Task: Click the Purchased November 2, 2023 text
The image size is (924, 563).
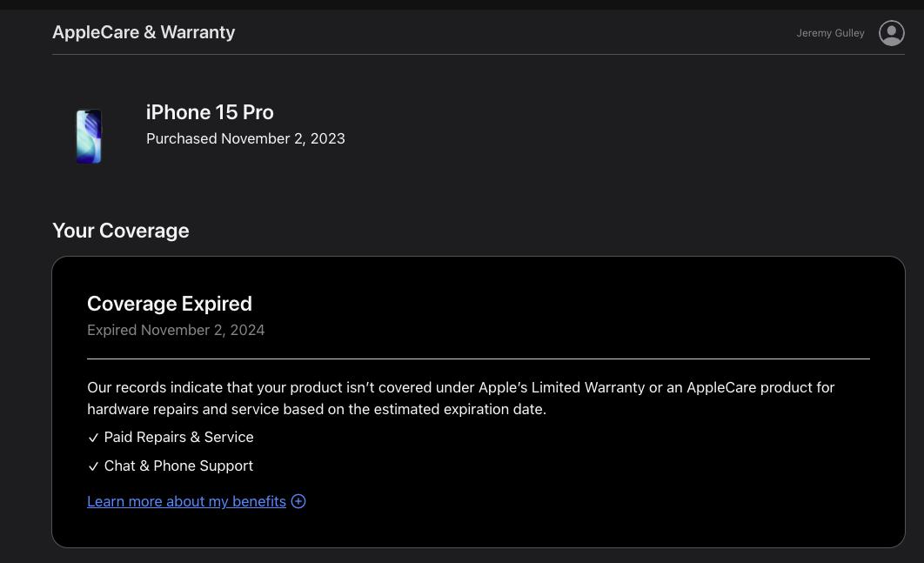Action: point(245,138)
